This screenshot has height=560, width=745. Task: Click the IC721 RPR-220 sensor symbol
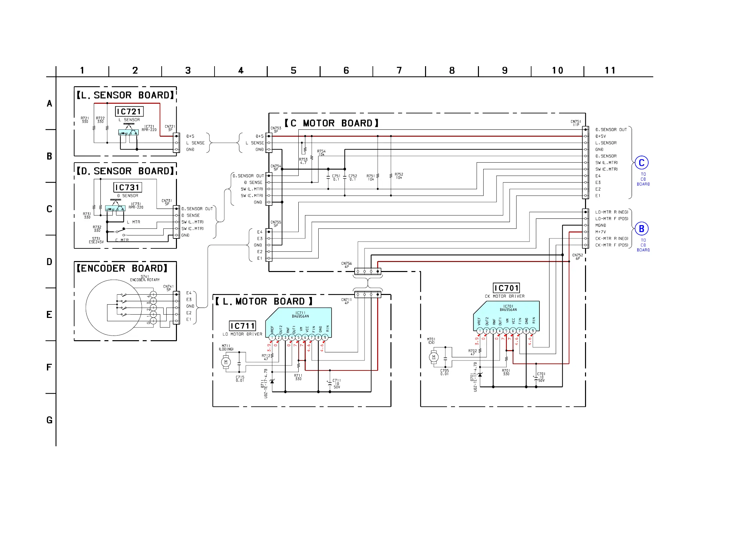(x=128, y=133)
